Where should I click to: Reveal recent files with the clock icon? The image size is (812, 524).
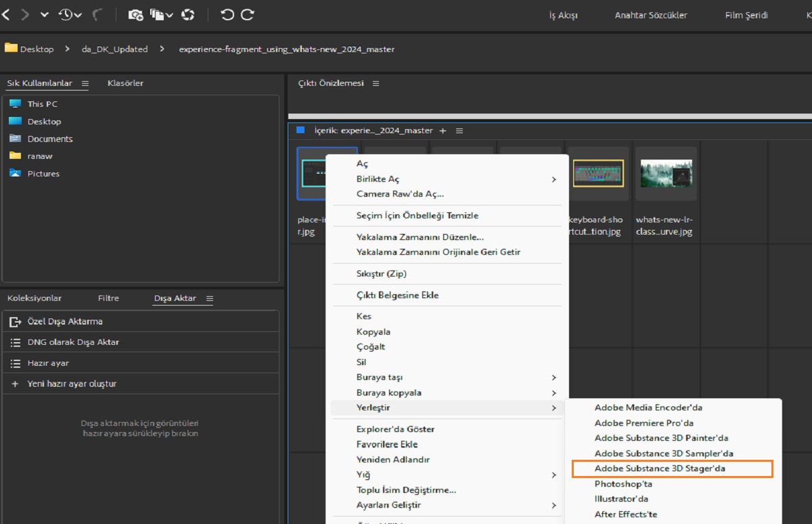pos(70,14)
